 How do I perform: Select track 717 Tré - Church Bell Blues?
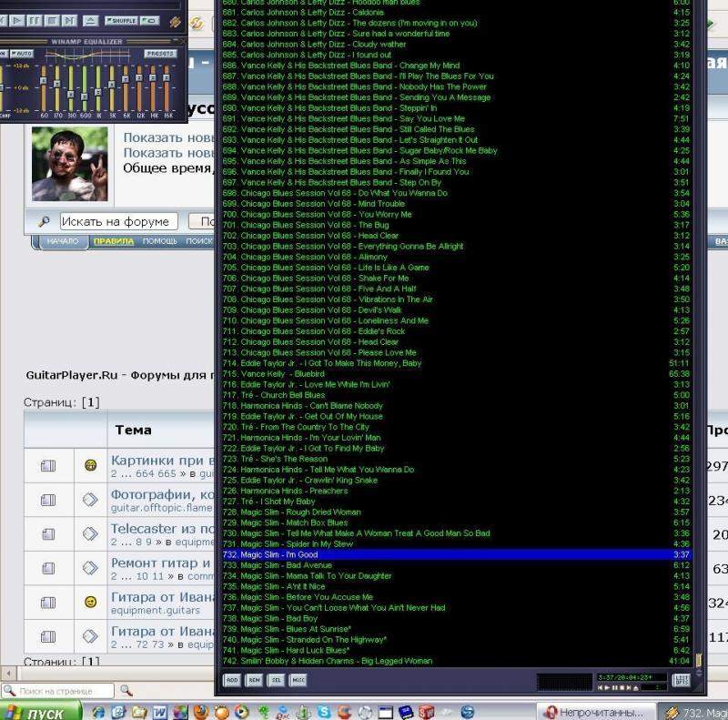pyautogui.click(x=457, y=395)
